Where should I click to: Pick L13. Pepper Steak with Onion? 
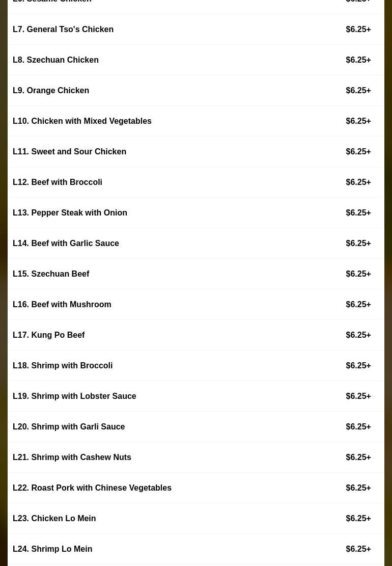(x=70, y=213)
